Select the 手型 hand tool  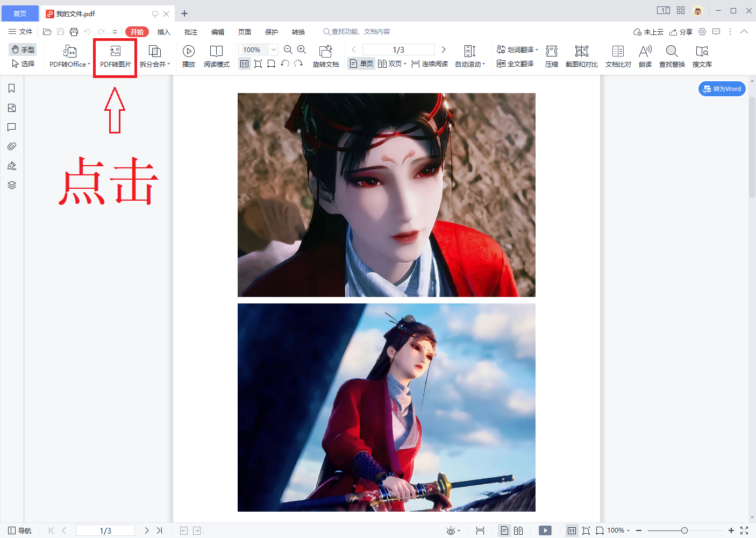click(23, 49)
